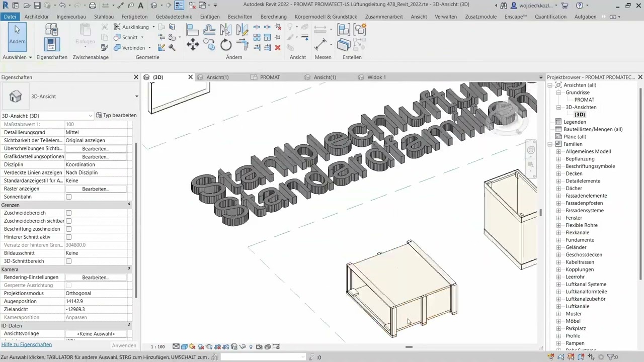Screen dimensions: 644x362
Task: Click the Text 'A' icon in quick access
Action: point(140,6)
